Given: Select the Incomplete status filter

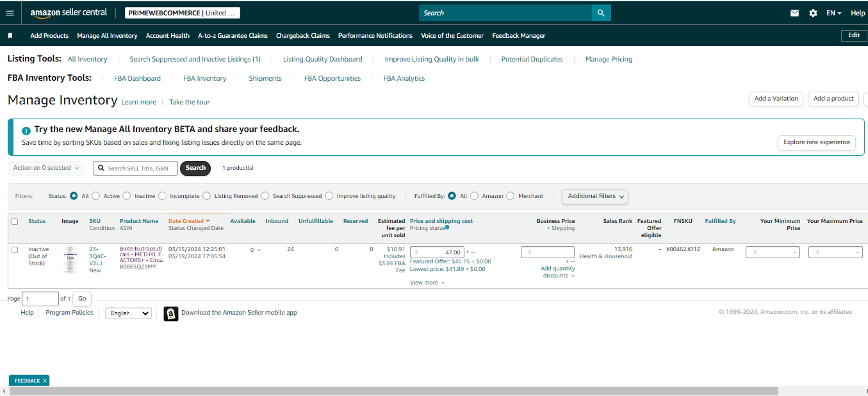Looking at the screenshot, I should click(163, 196).
